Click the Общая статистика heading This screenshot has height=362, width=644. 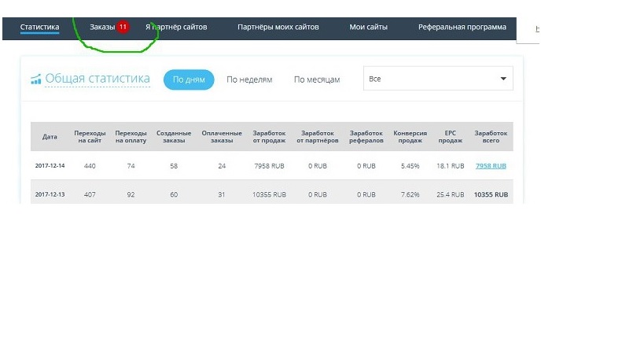pos(98,79)
